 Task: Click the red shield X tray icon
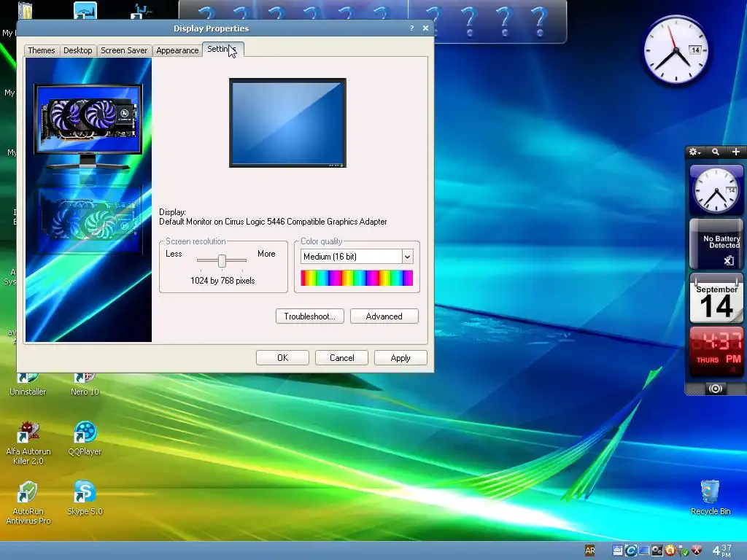pyautogui.click(x=697, y=551)
